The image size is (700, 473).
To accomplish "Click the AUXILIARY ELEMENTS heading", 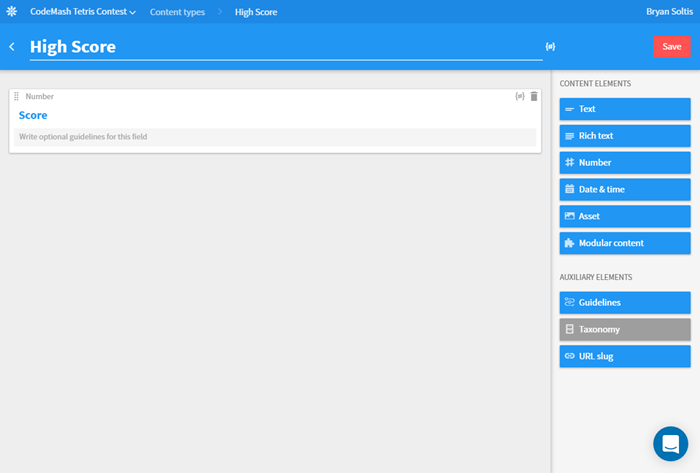I will point(596,277).
